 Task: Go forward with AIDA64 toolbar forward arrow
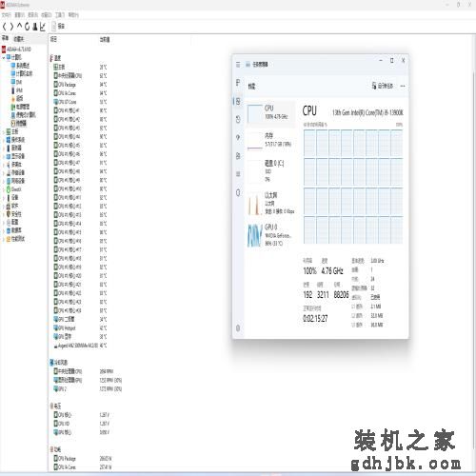click(11, 27)
